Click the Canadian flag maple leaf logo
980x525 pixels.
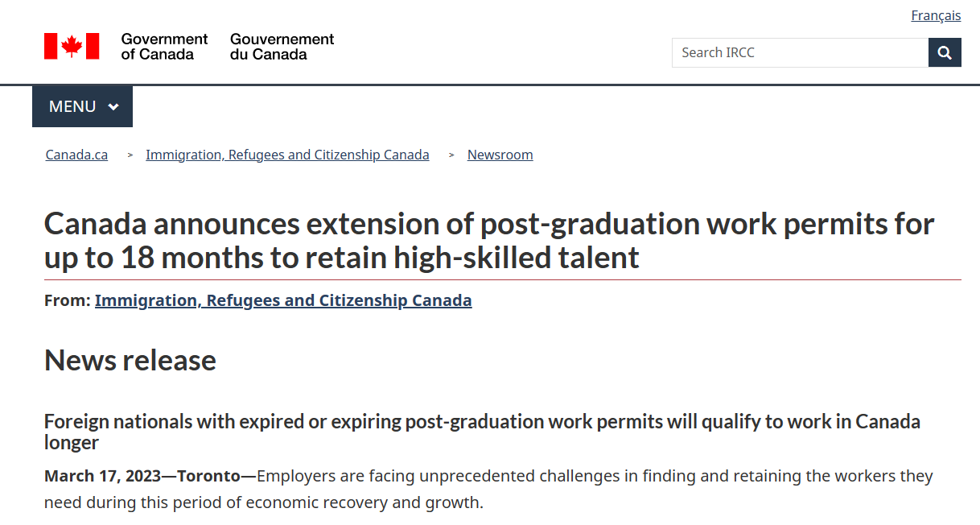tap(72, 46)
